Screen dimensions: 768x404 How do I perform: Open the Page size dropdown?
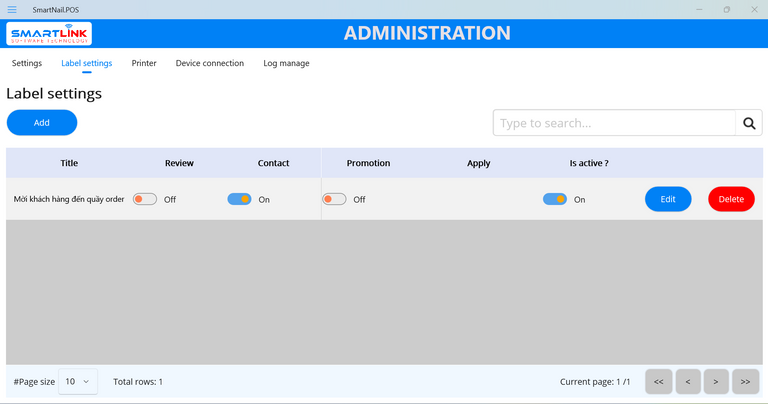(x=78, y=381)
